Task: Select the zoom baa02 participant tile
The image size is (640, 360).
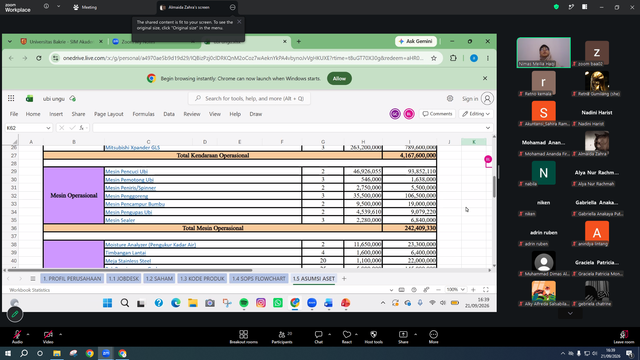Action: click(597, 53)
